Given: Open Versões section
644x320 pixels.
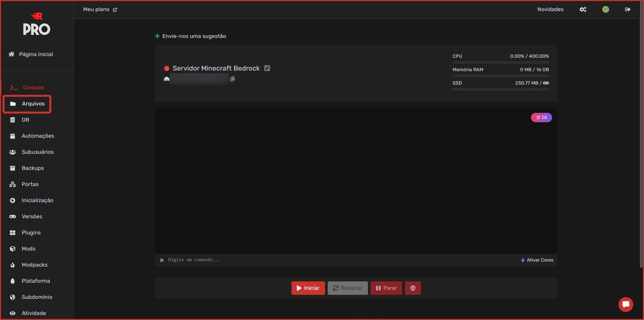Looking at the screenshot, I should pyautogui.click(x=26, y=217).
